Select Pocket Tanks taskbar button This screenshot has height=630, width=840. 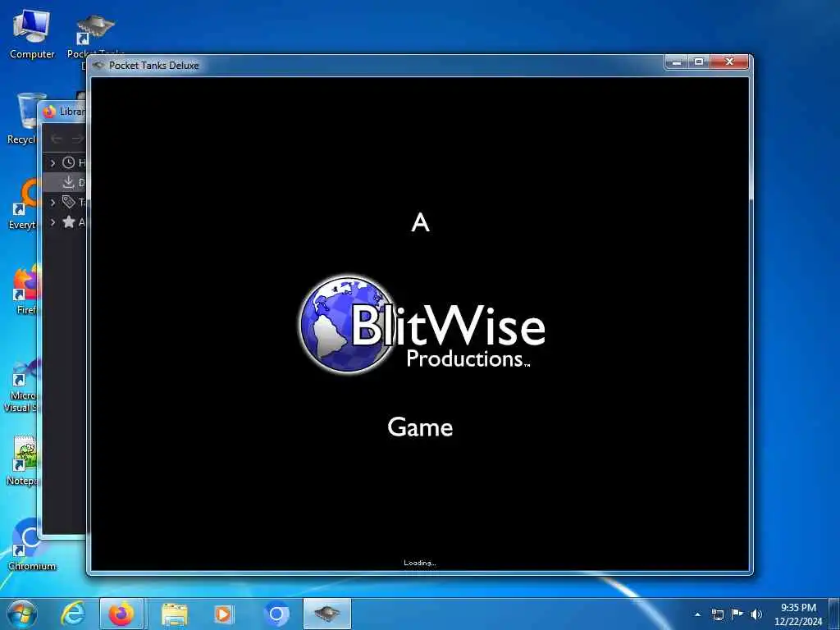point(327,614)
